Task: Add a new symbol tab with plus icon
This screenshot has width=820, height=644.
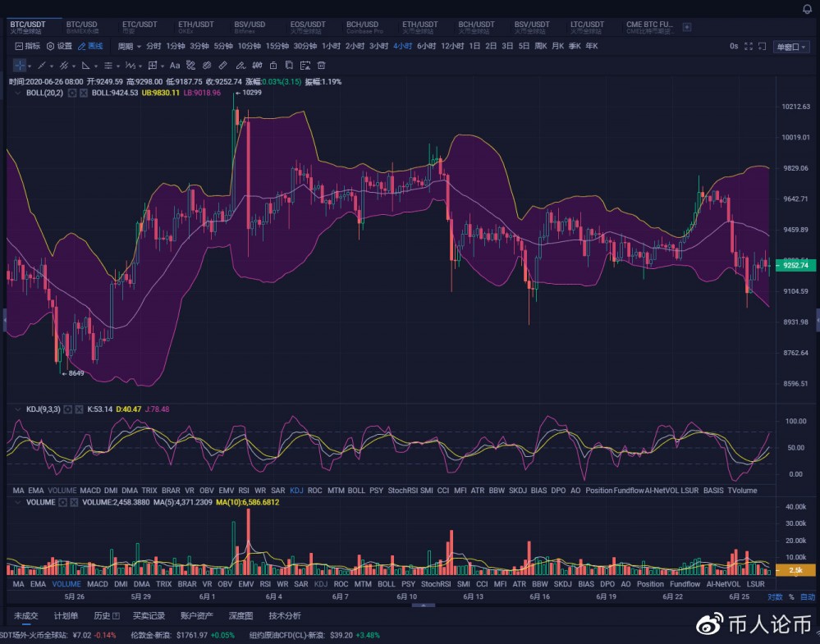Action: coord(687,27)
